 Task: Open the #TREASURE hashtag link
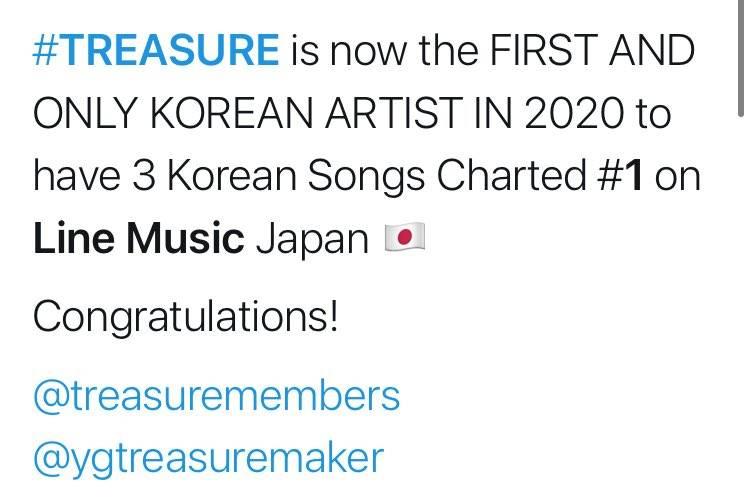click(156, 50)
